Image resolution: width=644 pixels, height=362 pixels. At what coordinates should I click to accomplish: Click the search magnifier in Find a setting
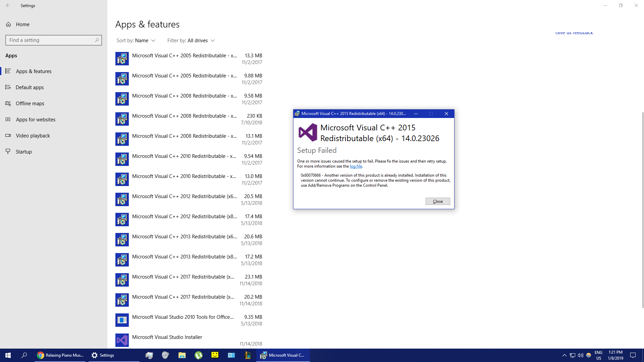point(97,40)
